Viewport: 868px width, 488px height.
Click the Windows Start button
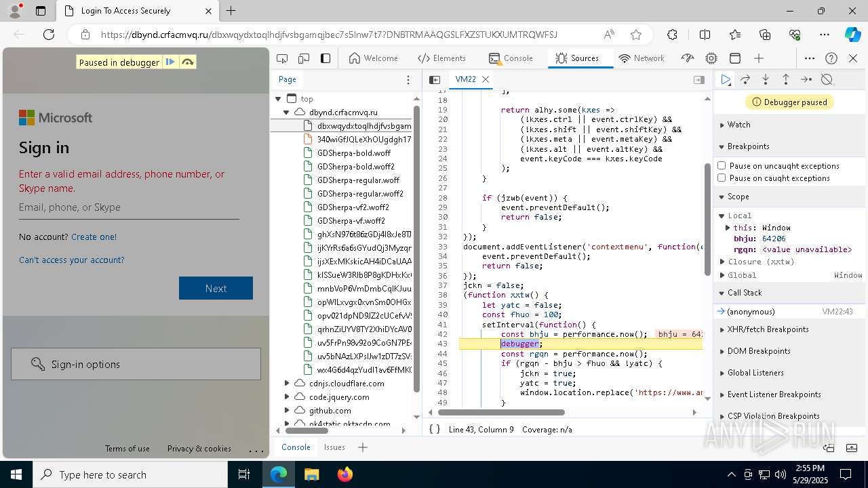16,474
